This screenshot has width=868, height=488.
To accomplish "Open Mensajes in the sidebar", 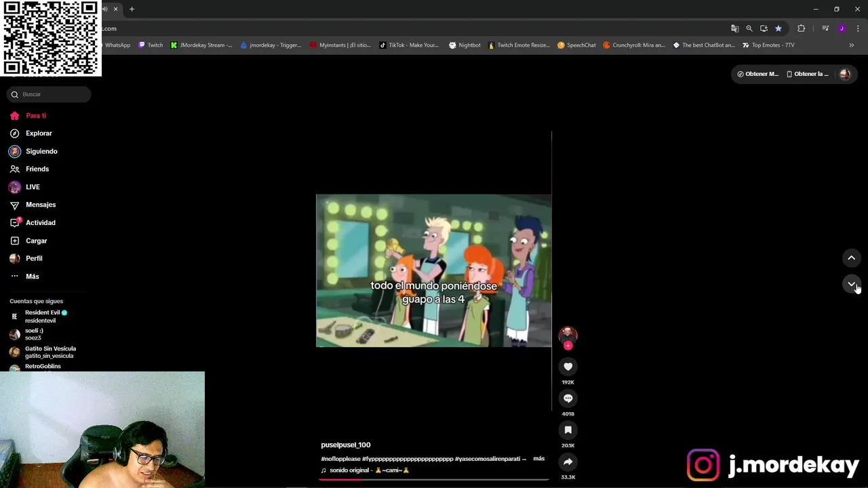I will click(33, 205).
